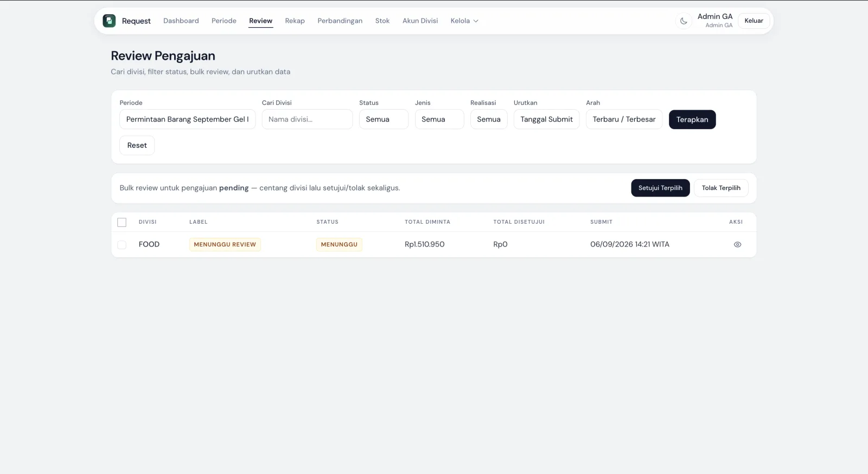Toggle dark mode with the moon icon
This screenshot has width=868, height=474.
click(x=684, y=21)
